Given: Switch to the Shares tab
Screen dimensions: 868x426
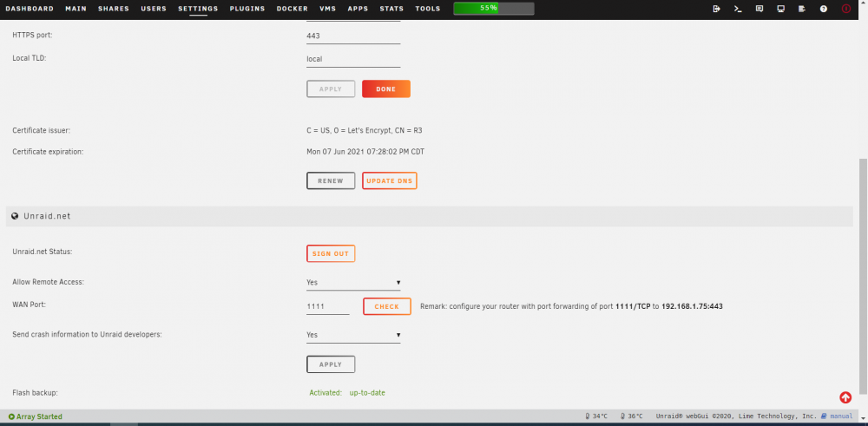Looking at the screenshot, I should click(x=114, y=9).
